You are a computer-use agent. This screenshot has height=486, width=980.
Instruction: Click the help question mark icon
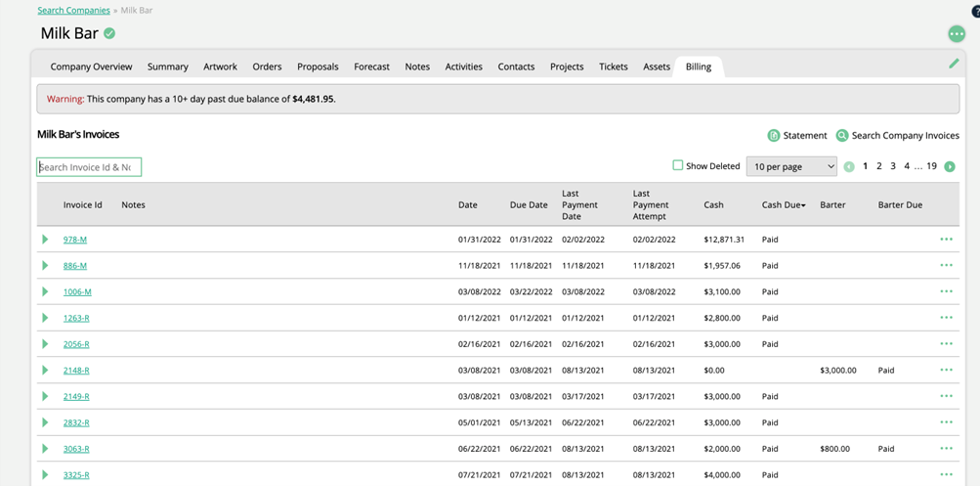[976, 13]
